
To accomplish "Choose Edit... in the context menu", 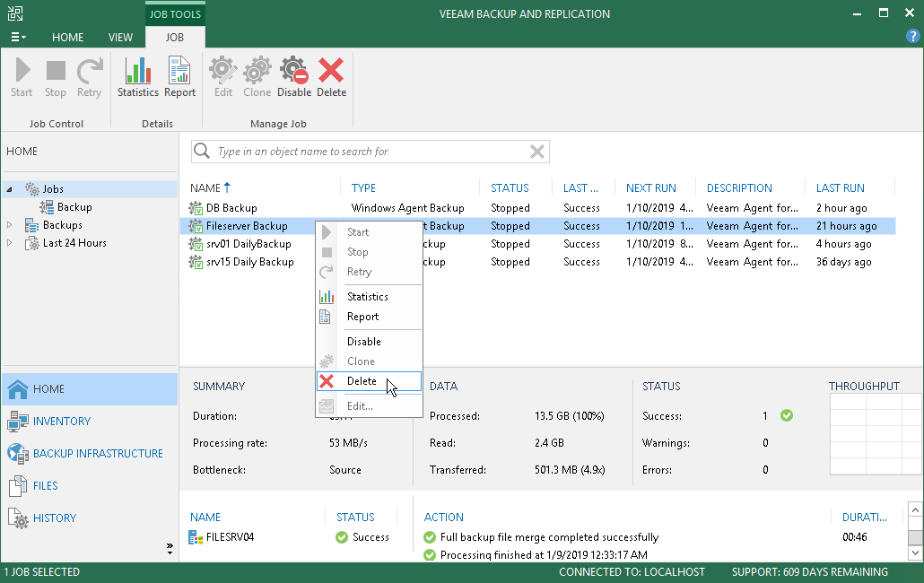I will [370, 405].
